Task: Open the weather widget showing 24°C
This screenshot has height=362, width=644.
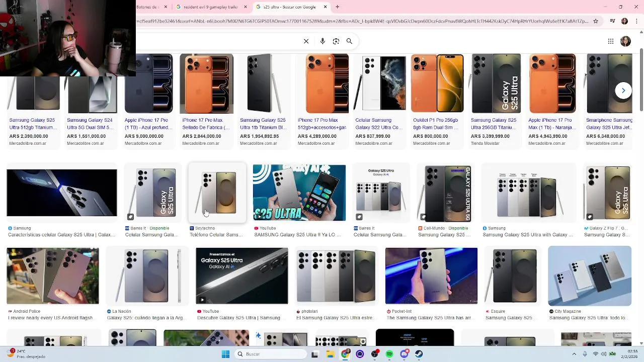Action: pos(27,354)
